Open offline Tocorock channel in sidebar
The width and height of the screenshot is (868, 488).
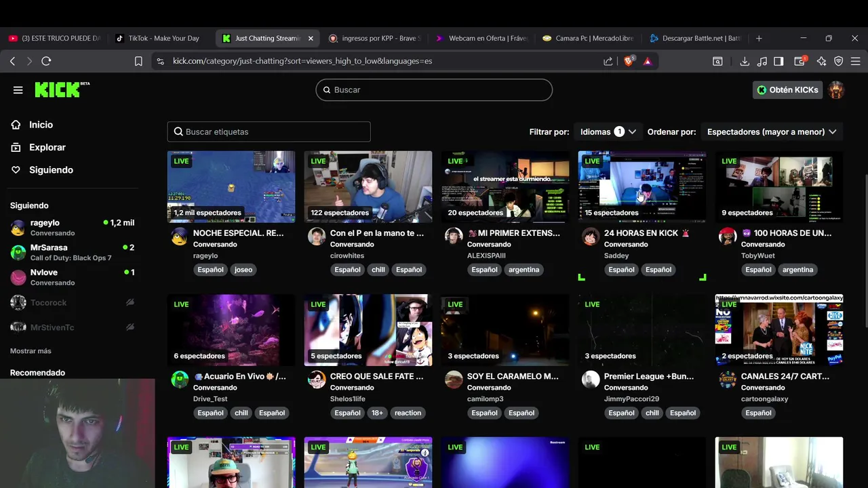[72, 302]
